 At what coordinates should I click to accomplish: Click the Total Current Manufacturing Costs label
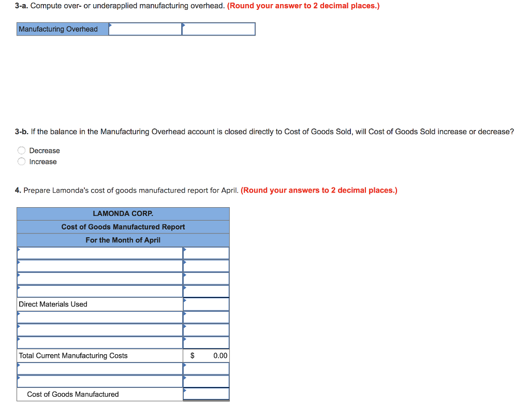73,356
